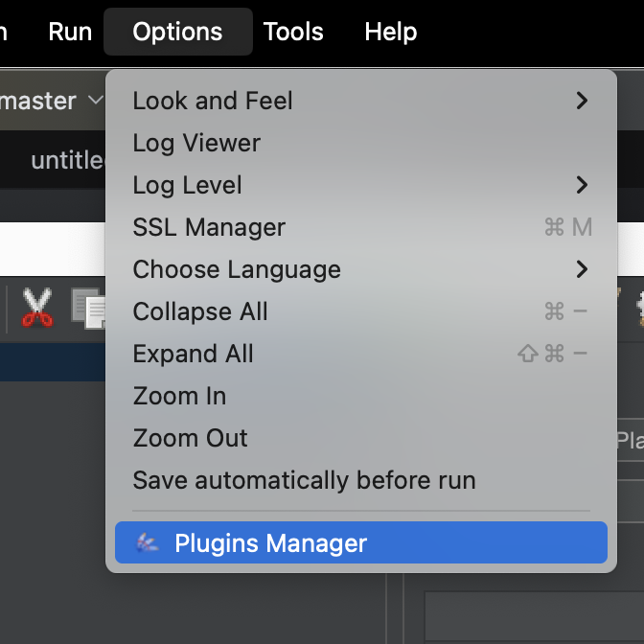Viewport: 644px width, 644px height.
Task: Choose Zoom In from Options menu
Action: [179, 396]
